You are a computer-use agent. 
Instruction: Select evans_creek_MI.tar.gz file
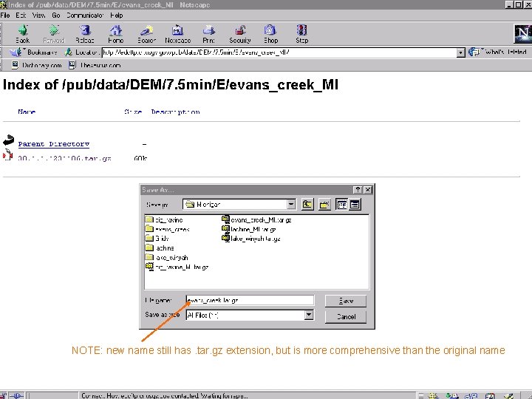tap(256, 220)
